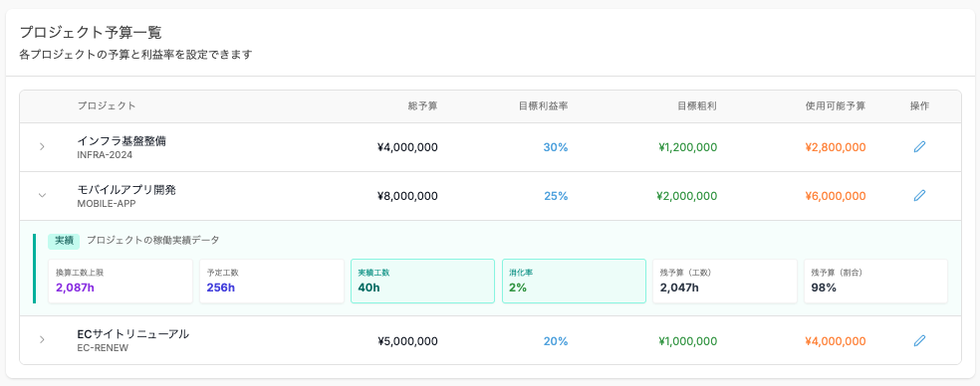
Task: Expand the インフラ基盤整備 row
Action: pos(42,147)
